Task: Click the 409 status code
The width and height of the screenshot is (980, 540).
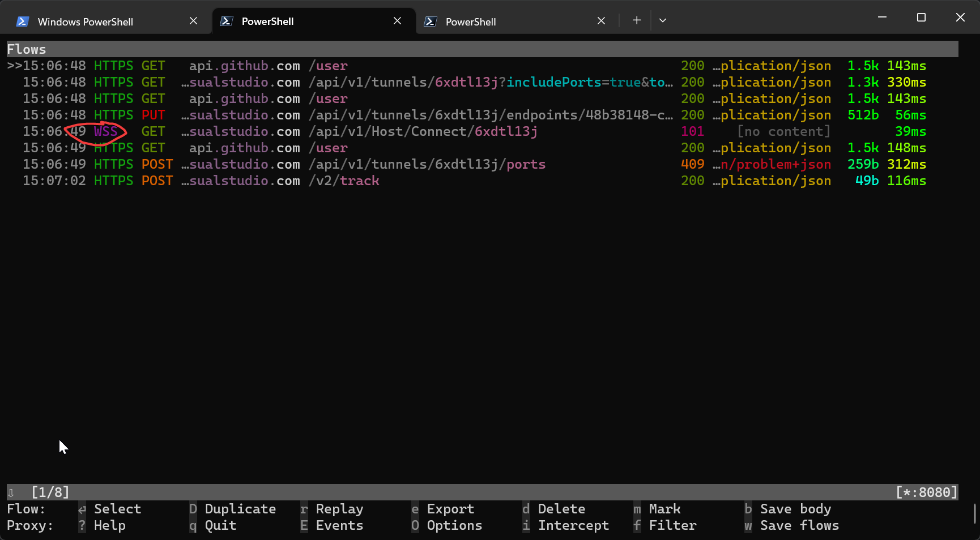Action: tap(692, 164)
